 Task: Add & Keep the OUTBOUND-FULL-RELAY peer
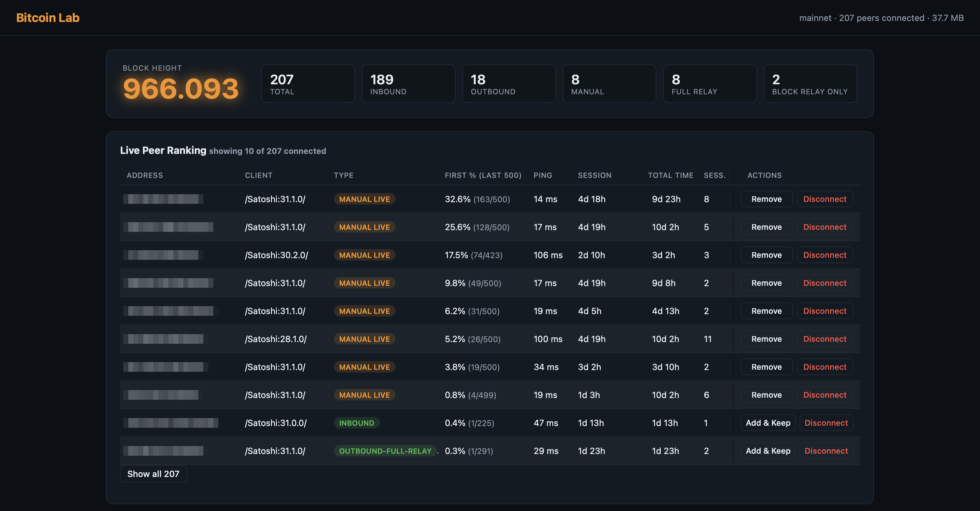[x=768, y=451]
